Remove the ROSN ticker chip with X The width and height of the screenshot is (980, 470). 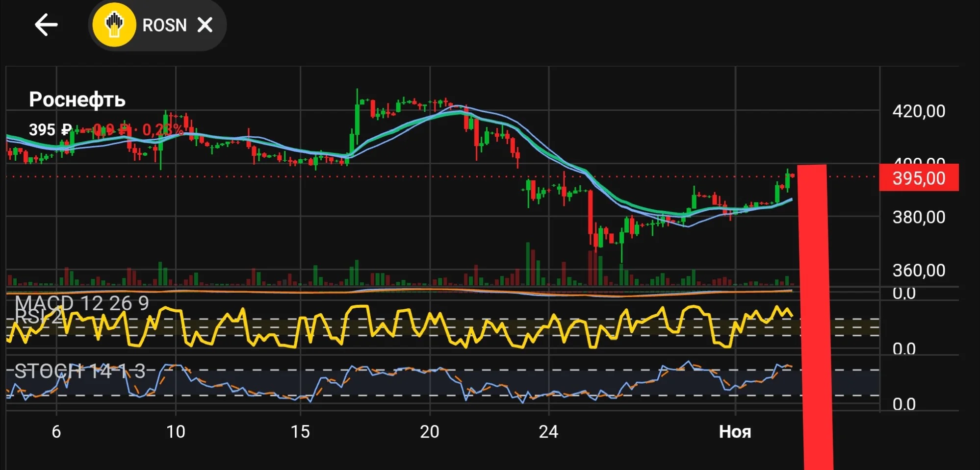pos(205,25)
